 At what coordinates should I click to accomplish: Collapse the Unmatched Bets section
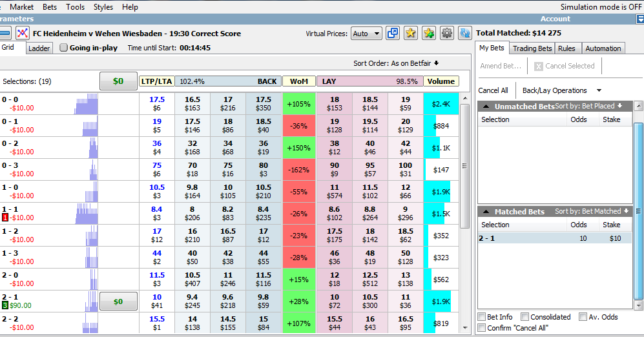(486, 107)
